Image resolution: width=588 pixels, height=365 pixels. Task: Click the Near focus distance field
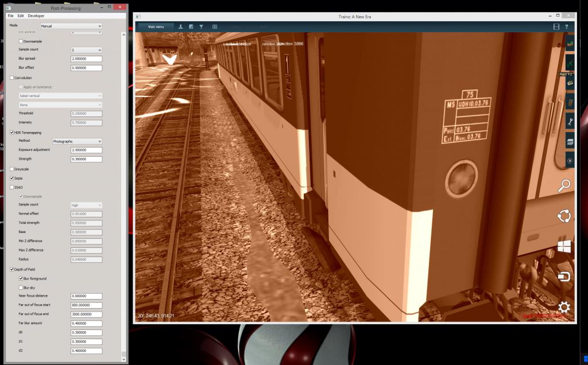[86, 296]
